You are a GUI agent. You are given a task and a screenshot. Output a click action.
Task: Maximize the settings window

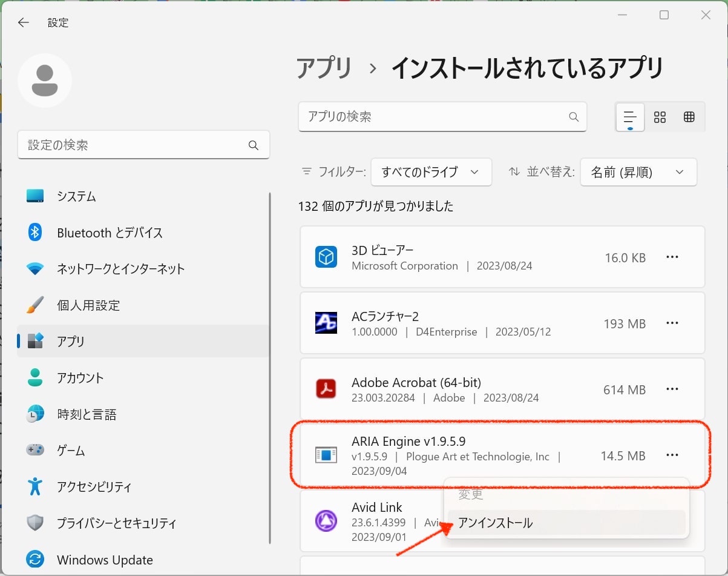pos(664,15)
